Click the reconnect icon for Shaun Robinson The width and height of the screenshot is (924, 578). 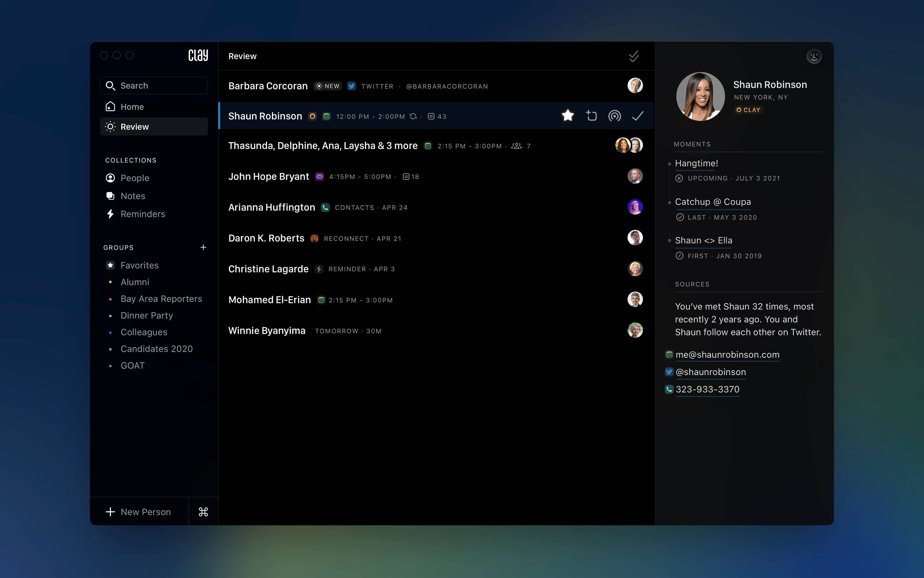pos(614,115)
